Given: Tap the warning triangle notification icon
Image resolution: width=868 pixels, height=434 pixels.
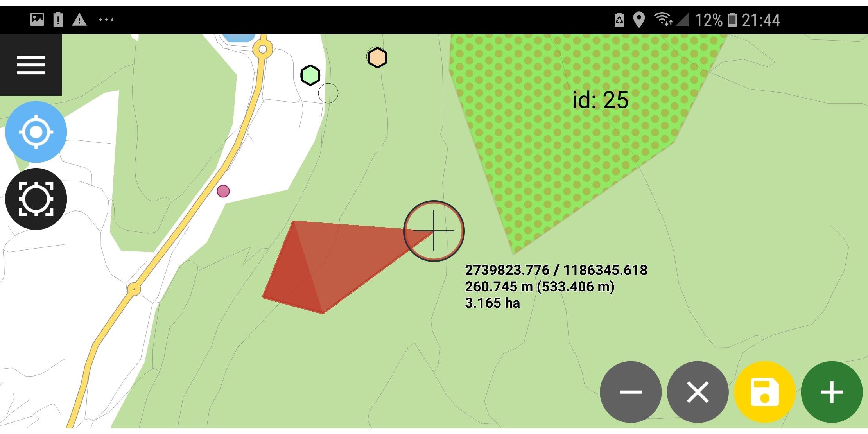Looking at the screenshot, I should tap(80, 20).
